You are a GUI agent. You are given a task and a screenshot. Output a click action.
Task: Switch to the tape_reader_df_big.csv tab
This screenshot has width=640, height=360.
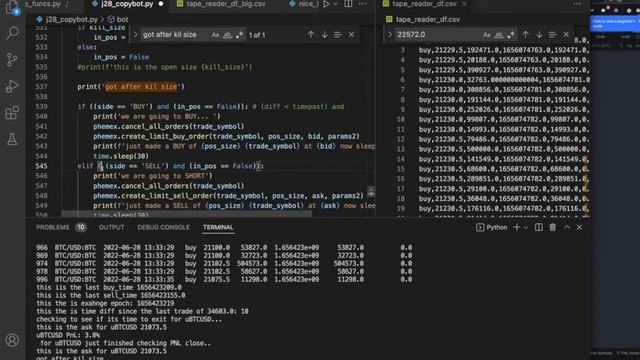pyautogui.click(x=226, y=4)
